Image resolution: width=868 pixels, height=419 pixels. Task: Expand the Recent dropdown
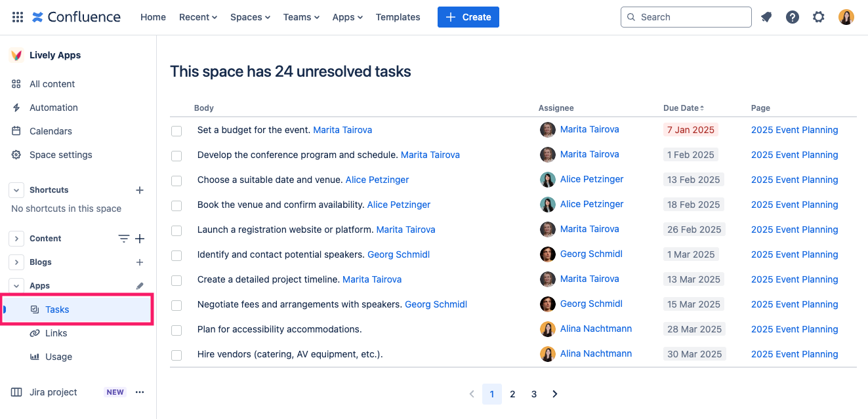[197, 17]
